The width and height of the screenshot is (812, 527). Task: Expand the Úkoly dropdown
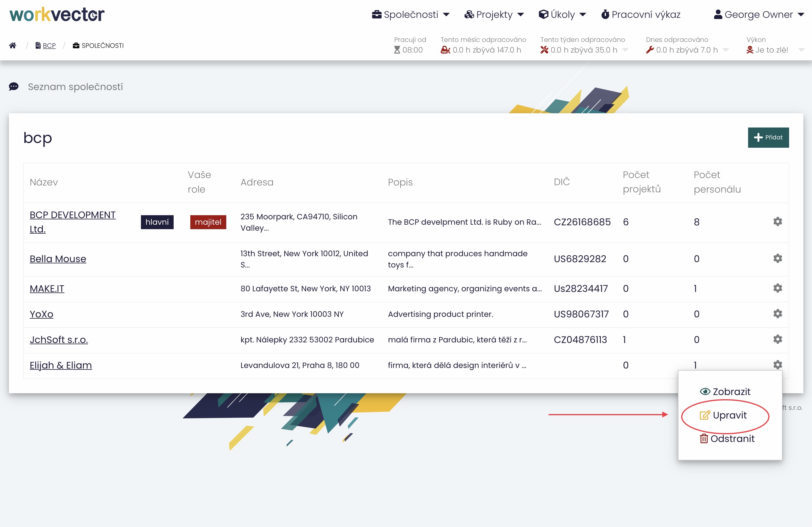[x=562, y=14]
